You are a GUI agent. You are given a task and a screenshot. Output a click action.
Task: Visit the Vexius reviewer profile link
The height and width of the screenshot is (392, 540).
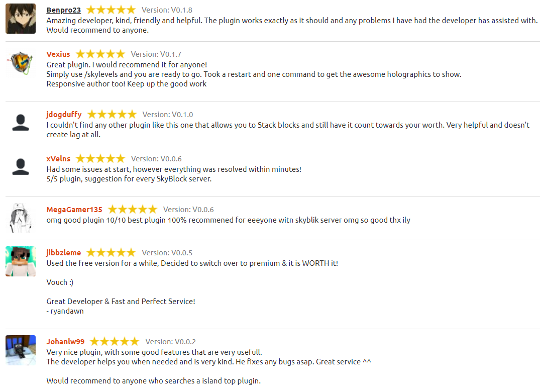click(x=58, y=54)
